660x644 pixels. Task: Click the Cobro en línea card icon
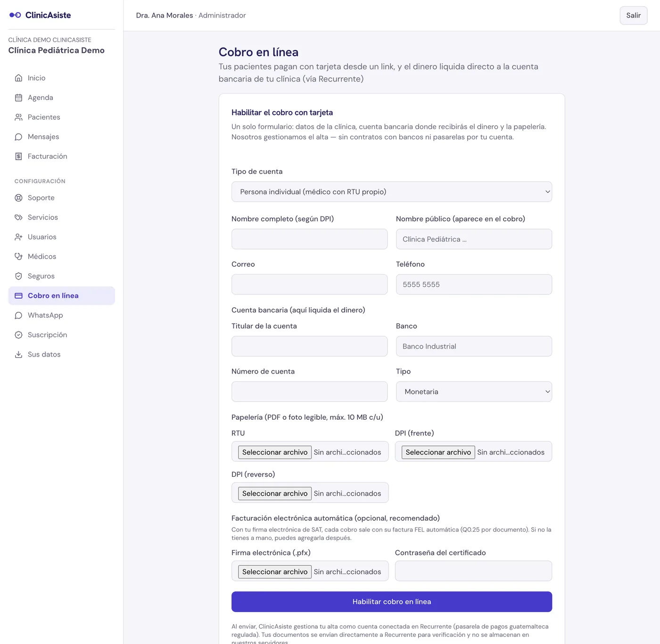click(x=18, y=296)
